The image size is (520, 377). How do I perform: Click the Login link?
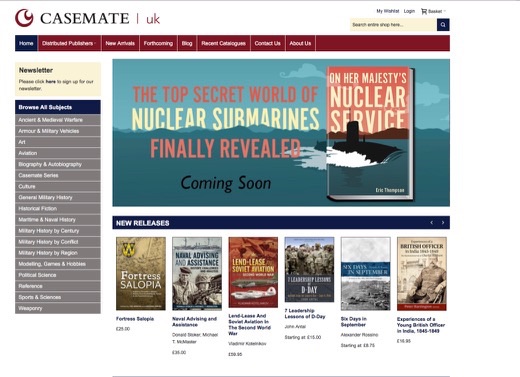(409, 11)
